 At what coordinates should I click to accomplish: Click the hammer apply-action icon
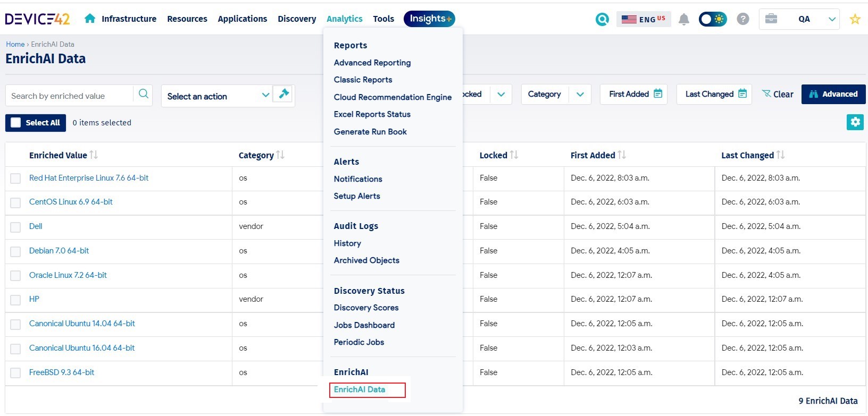pyautogui.click(x=283, y=94)
